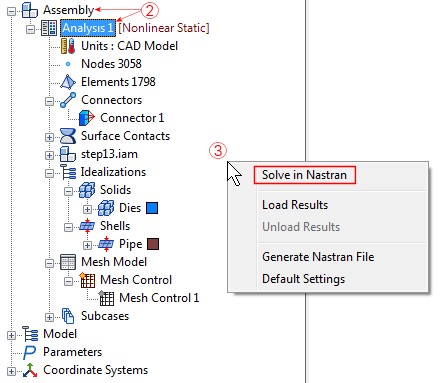
Task: Choose Unload Results menu entry
Action: click(301, 227)
